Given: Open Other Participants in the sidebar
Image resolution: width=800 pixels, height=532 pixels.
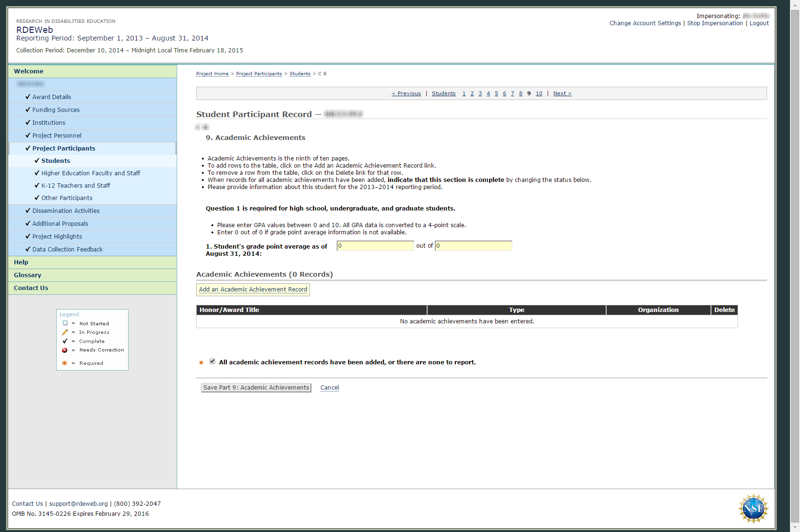Looking at the screenshot, I should point(67,198).
